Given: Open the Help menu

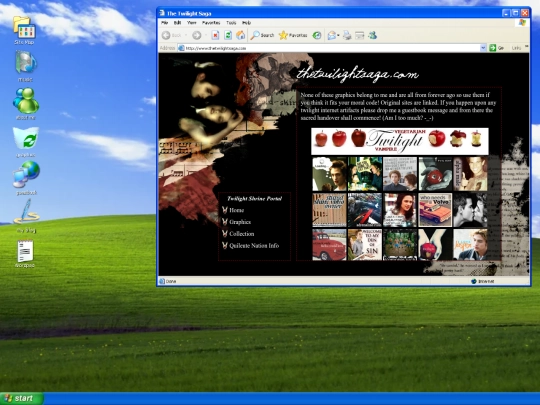Looking at the screenshot, I should point(246,23).
